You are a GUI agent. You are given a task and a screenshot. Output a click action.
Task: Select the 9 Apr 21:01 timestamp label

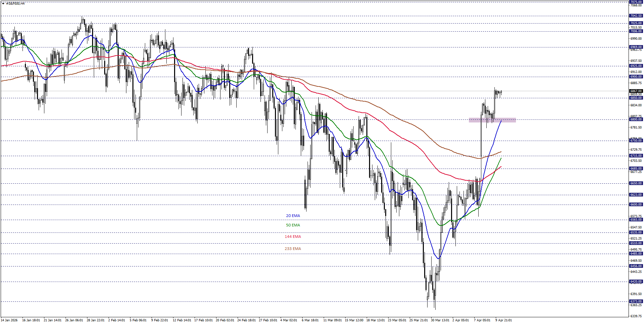tap(503, 320)
